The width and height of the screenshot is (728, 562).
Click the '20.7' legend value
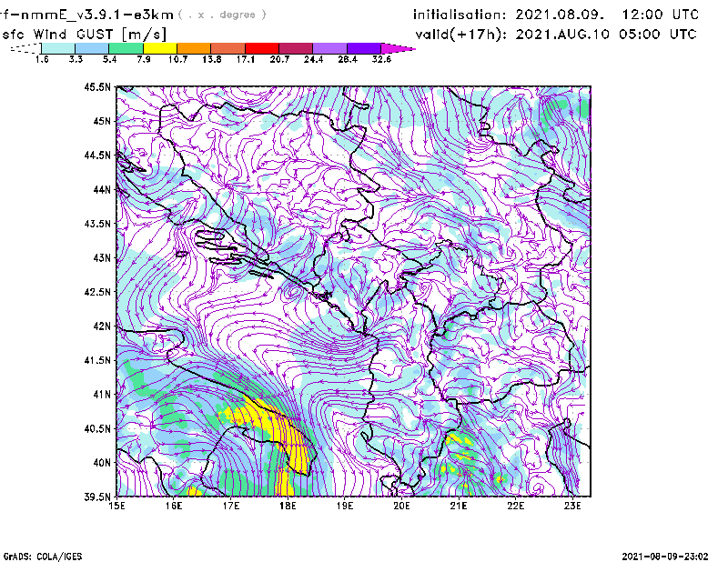click(x=279, y=59)
